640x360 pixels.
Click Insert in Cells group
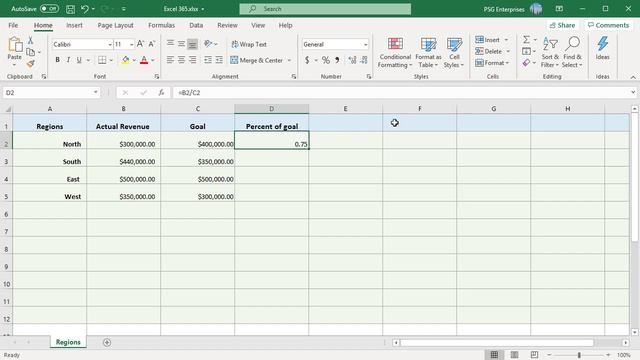(491, 40)
